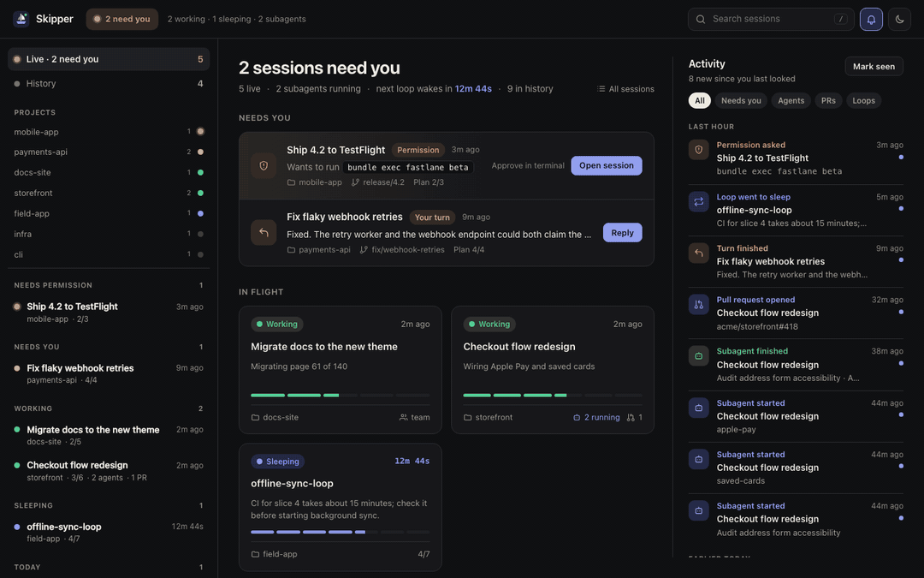The height and width of the screenshot is (578, 924).
Task: Filter activity by PRs
Action: 828,101
